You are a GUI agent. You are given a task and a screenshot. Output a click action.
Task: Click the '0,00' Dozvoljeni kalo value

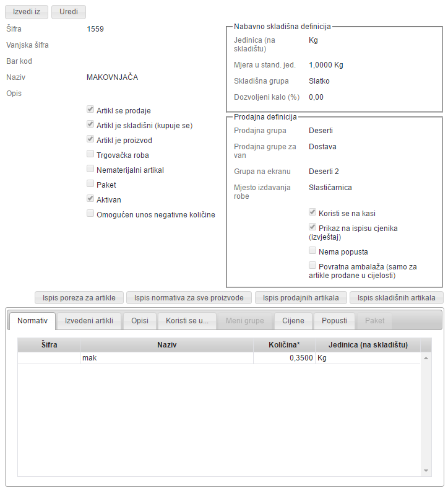(316, 97)
